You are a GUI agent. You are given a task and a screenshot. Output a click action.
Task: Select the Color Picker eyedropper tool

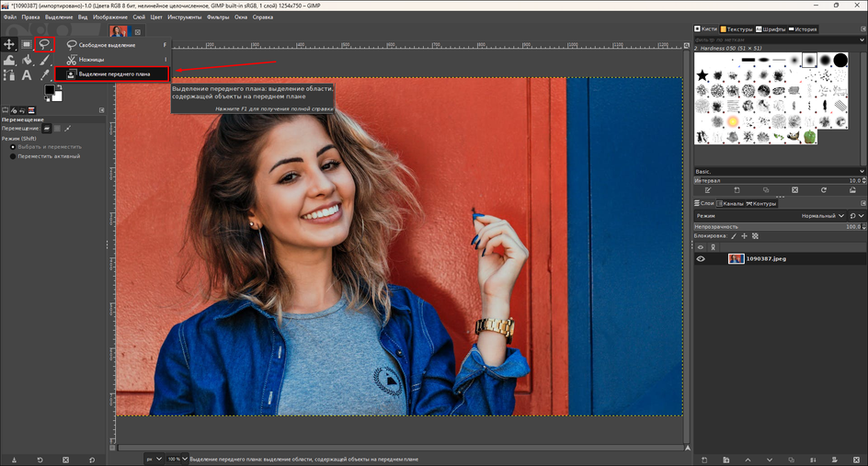click(44, 75)
